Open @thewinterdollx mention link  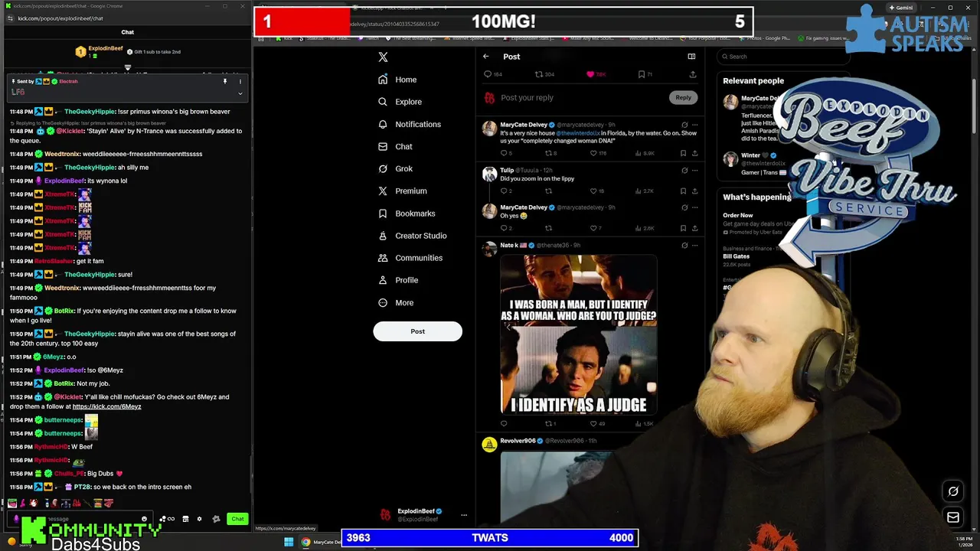(x=578, y=133)
